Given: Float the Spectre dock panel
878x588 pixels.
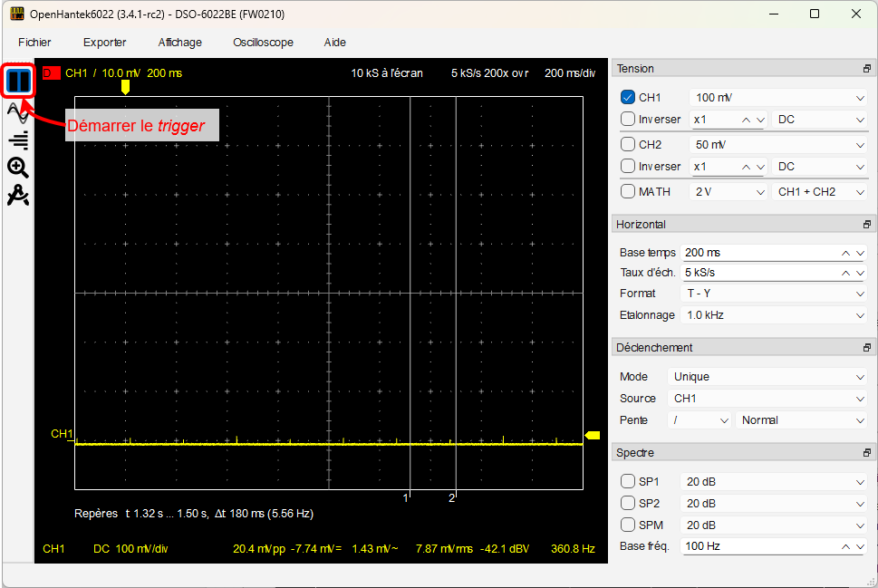Looking at the screenshot, I should point(867,452).
